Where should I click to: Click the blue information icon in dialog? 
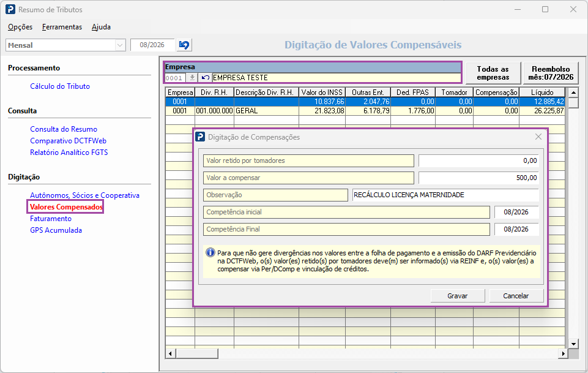(x=210, y=252)
